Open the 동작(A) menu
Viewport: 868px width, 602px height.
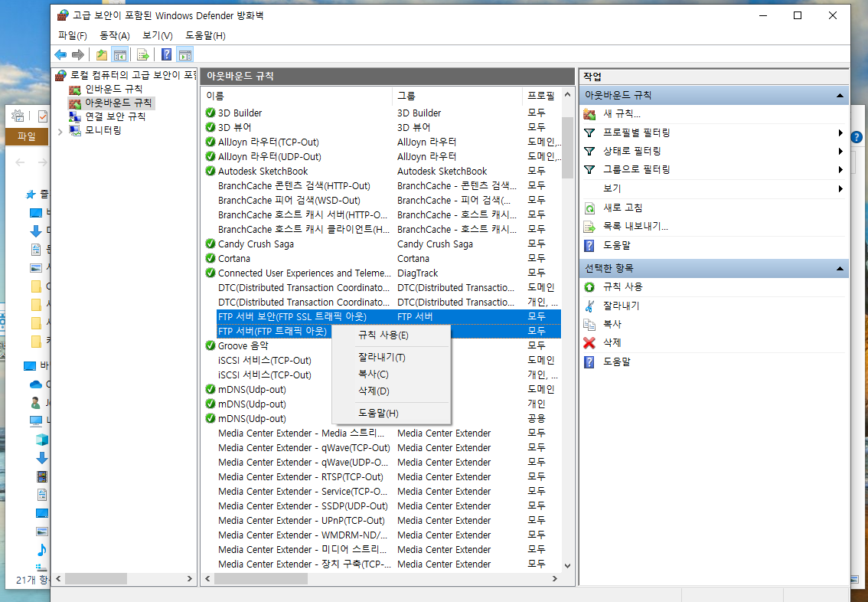tap(115, 35)
